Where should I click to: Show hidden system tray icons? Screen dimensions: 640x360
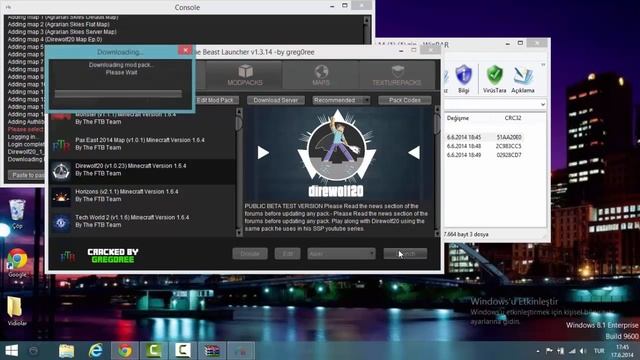(x=538, y=351)
